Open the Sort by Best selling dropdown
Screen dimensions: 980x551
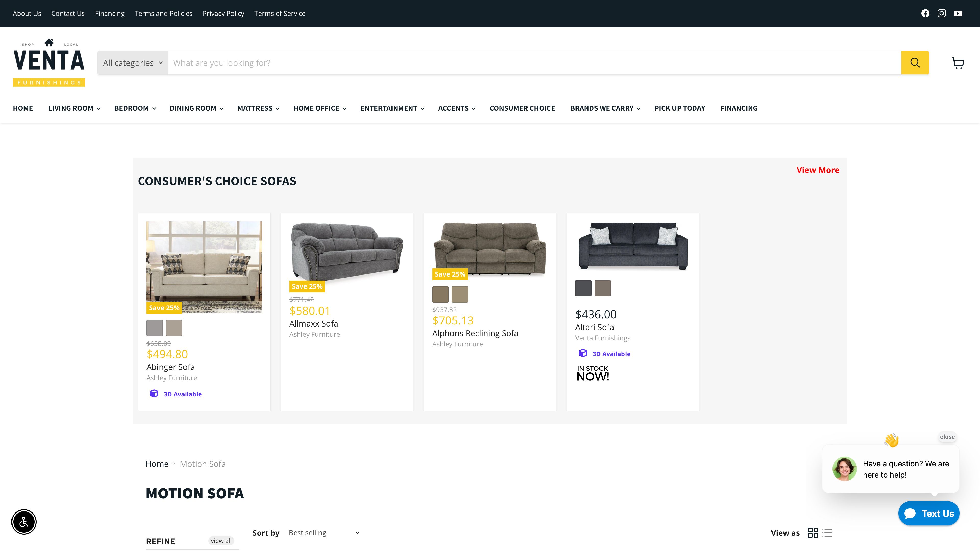coord(323,532)
